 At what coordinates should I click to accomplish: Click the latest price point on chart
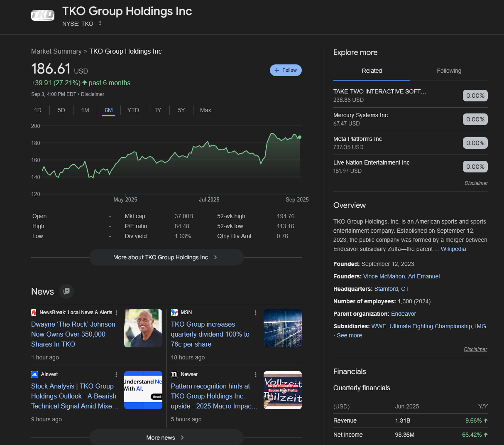pos(300,137)
